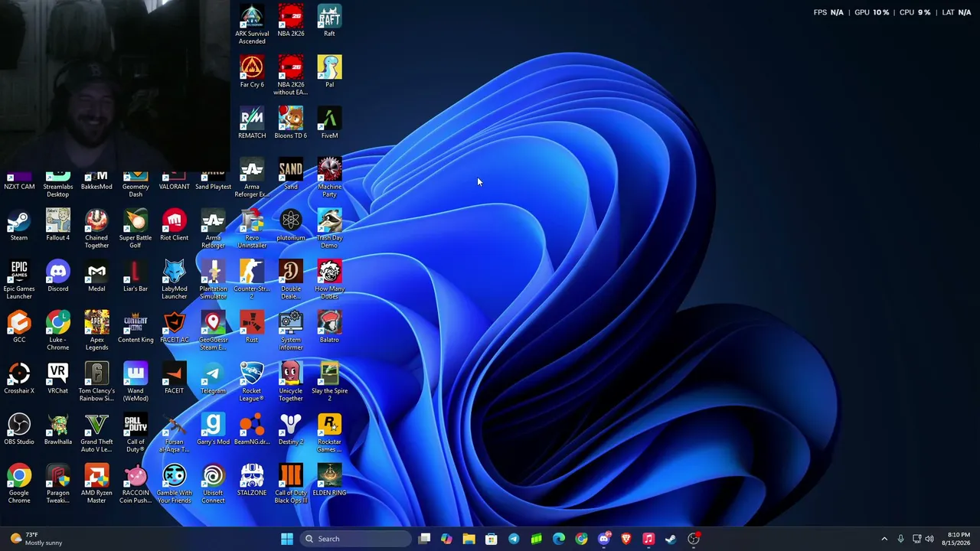Select the Medal desktop shortcut
This screenshot has width=980, height=551.
[x=96, y=275]
